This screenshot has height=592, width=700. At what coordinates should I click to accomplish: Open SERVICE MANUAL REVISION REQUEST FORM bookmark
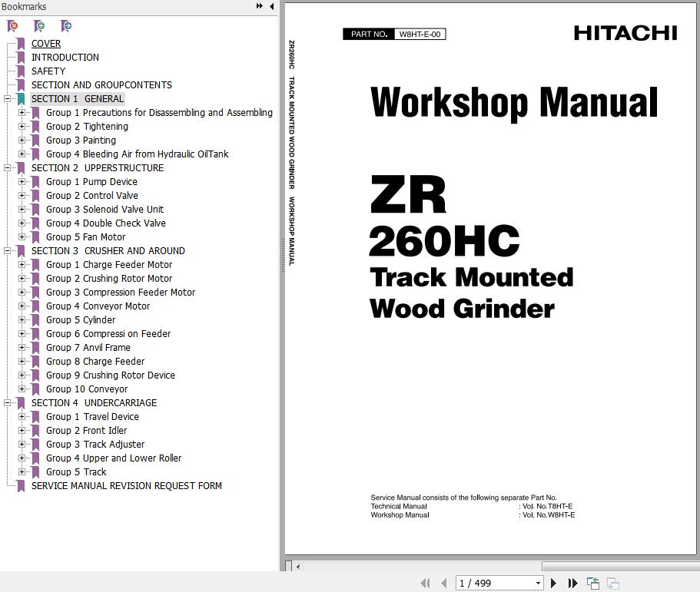pyautogui.click(x=126, y=486)
